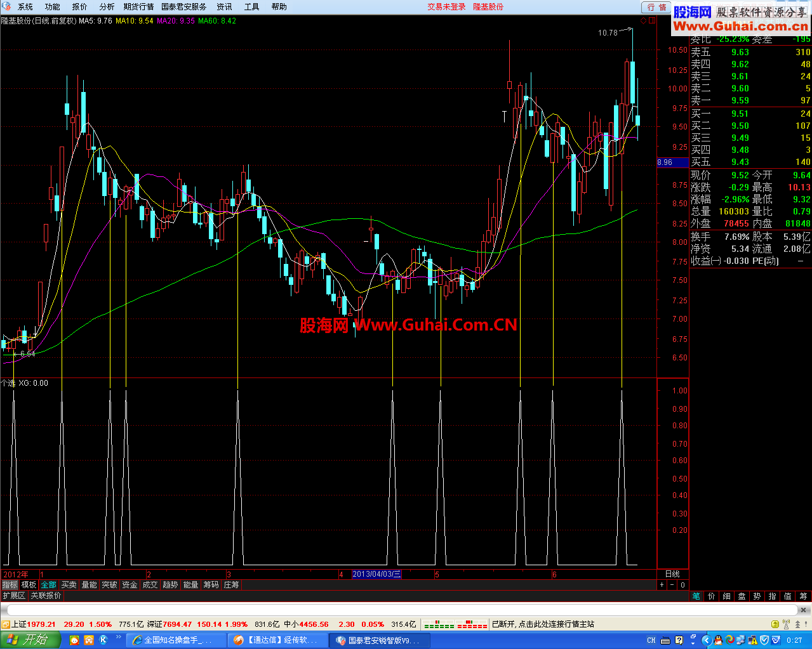Open 【通达信】经传软 taskbar item
812x649 pixels.
click(278, 640)
